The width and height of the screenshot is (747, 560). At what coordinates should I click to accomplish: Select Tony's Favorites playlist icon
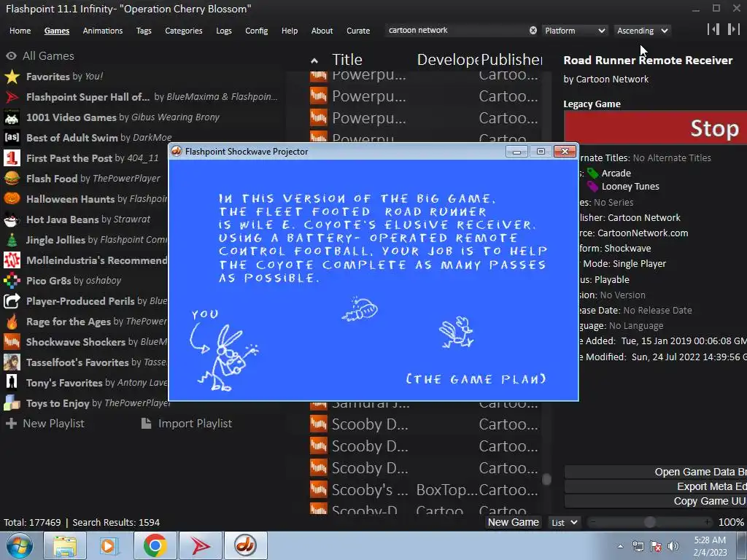12,382
